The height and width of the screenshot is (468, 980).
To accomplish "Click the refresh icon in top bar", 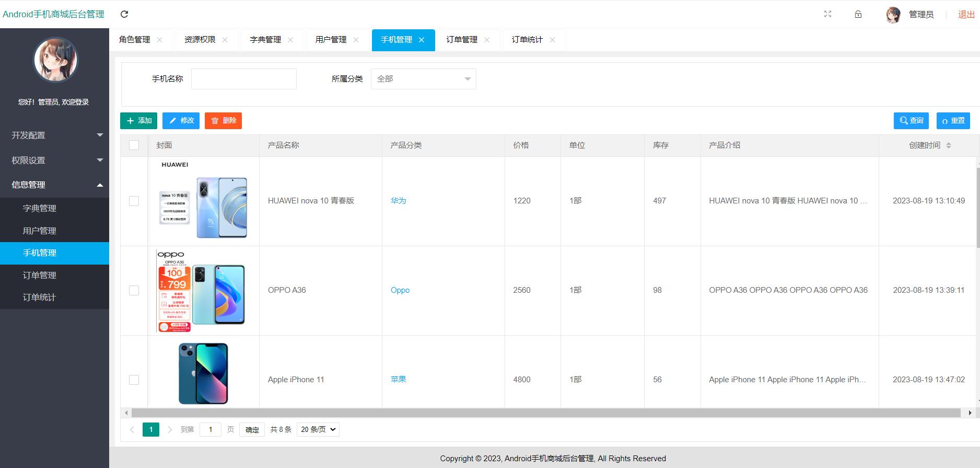I will (124, 14).
